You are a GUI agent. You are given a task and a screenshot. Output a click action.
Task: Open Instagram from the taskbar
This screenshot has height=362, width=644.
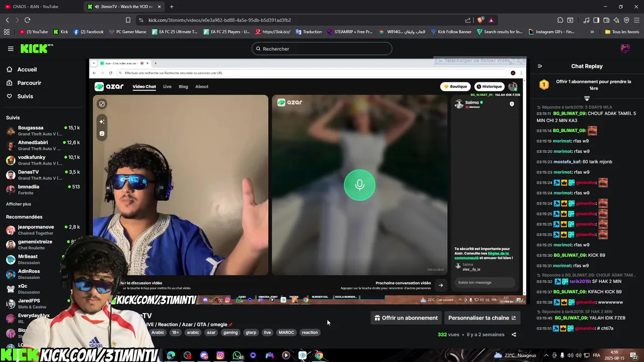pyautogui.click(x=220, y=355)
